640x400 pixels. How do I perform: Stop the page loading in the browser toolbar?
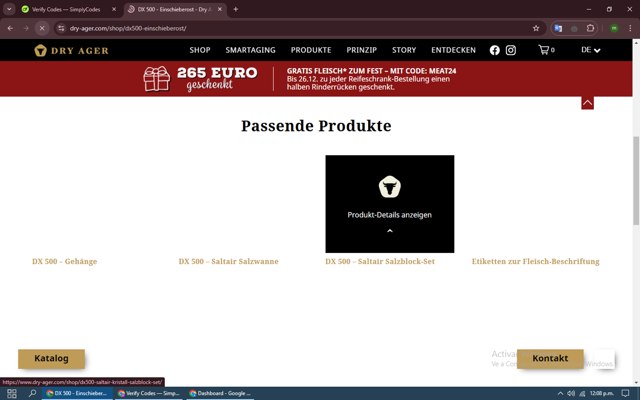[42, 28]
